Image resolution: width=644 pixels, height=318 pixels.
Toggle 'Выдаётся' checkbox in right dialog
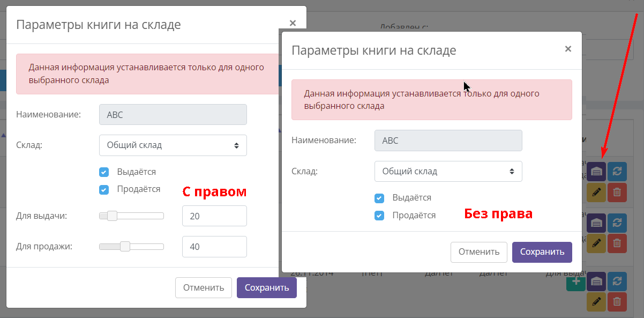[379, 198]
